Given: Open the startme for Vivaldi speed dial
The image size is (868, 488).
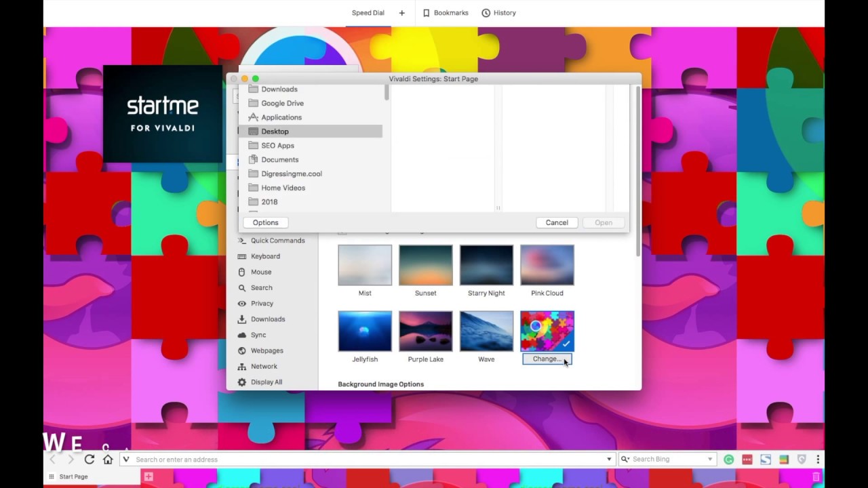Looking at the screenshot, I should tap(163, 114).
